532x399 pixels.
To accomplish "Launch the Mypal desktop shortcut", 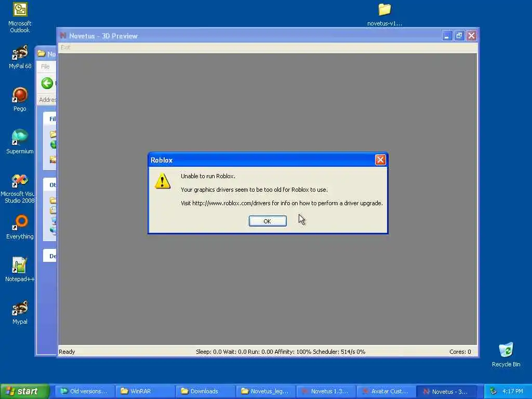I will click(20, 312).
